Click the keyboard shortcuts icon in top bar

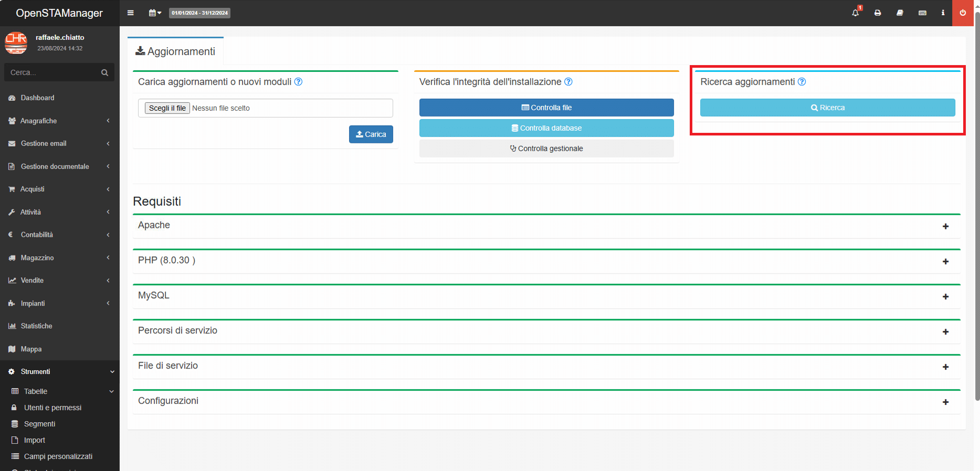tap(922, 13)
